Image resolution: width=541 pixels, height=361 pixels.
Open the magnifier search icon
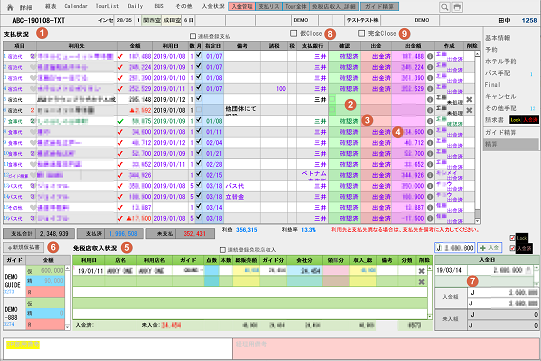pyautogui.click(x=445, y=7)
